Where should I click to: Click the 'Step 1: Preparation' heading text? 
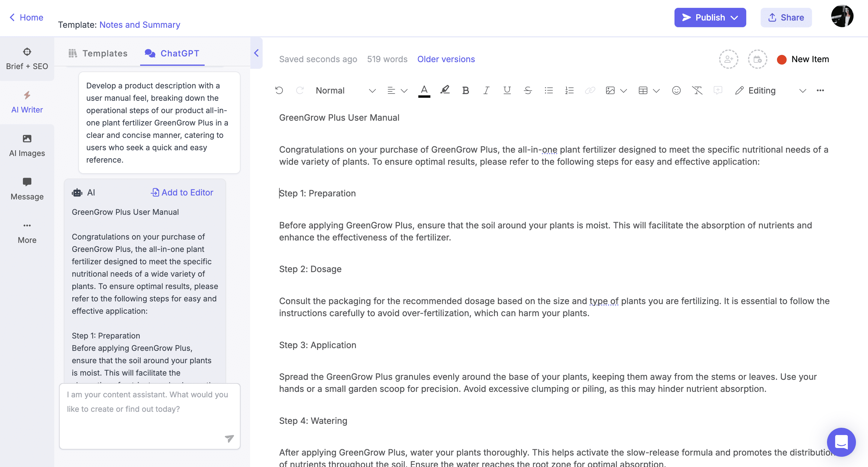coord(317,193)
